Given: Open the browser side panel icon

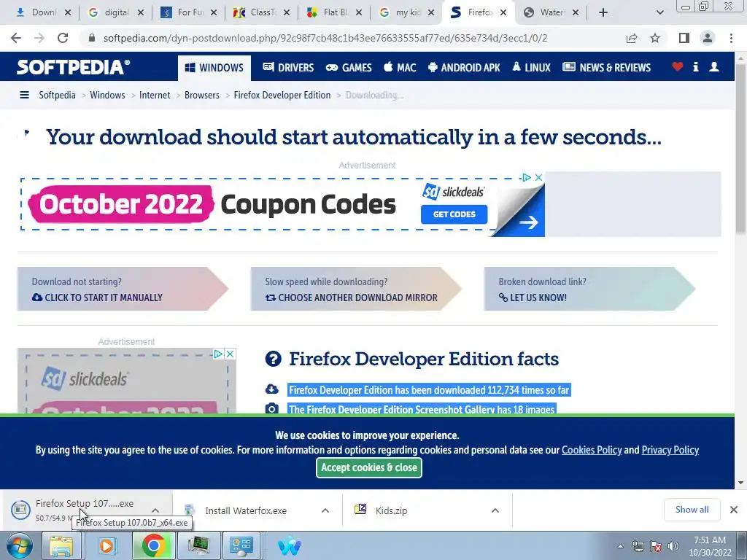Looking at the screenshot, I should point(684,38).
